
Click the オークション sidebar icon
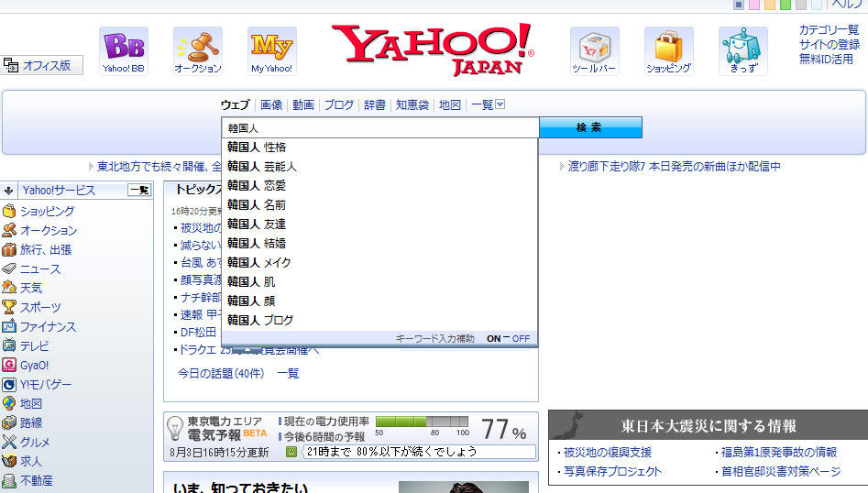9,230
